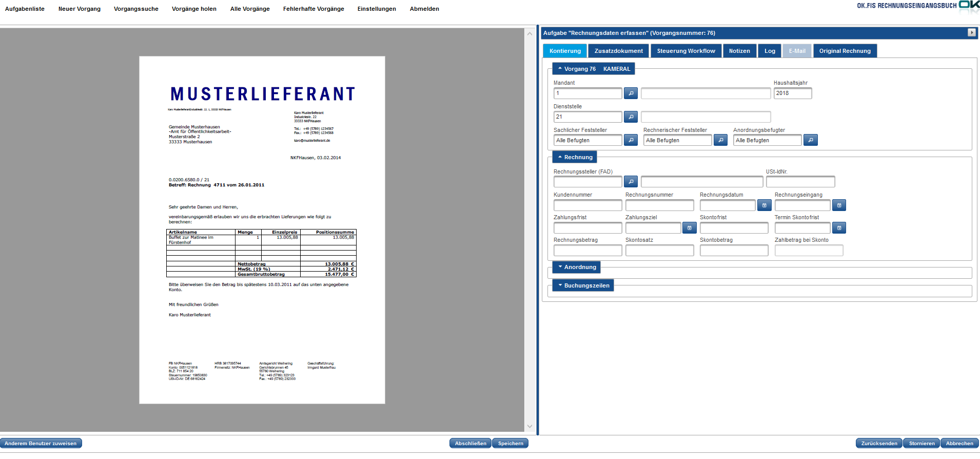The image size is (980, 459).
Task: Open the Rechnungsdatum calendar picker
Action: [x=764, y=205]
